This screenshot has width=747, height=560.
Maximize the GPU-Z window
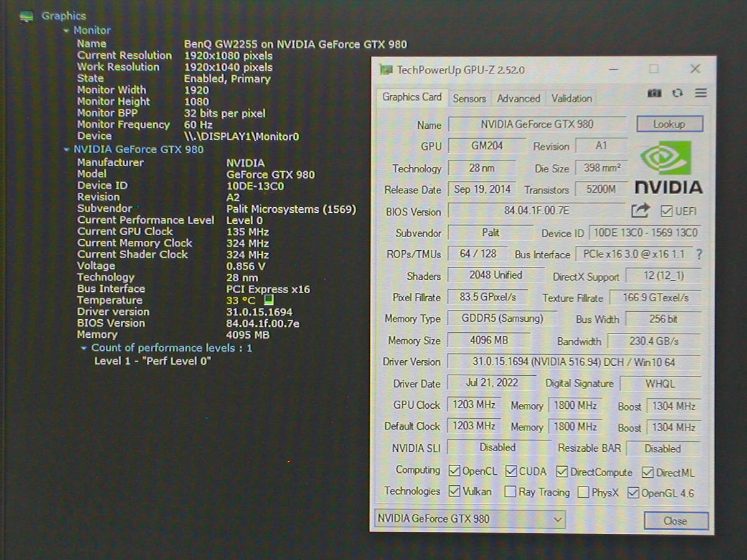coord(654,69)
